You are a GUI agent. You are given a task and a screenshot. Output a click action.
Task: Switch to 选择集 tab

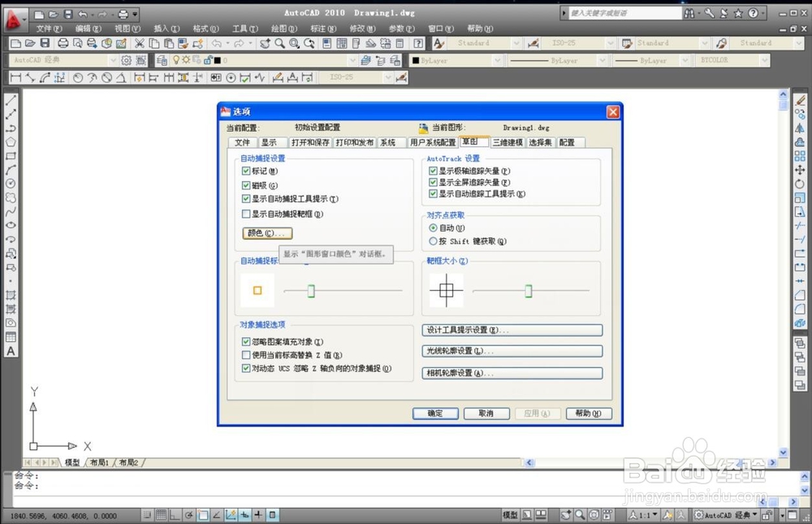click(x=540, y=142)
